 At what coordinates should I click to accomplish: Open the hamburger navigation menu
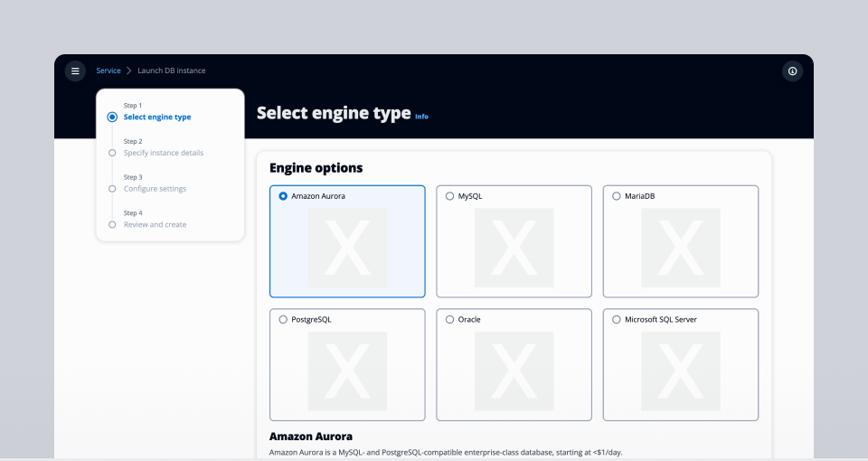point(75,71)
